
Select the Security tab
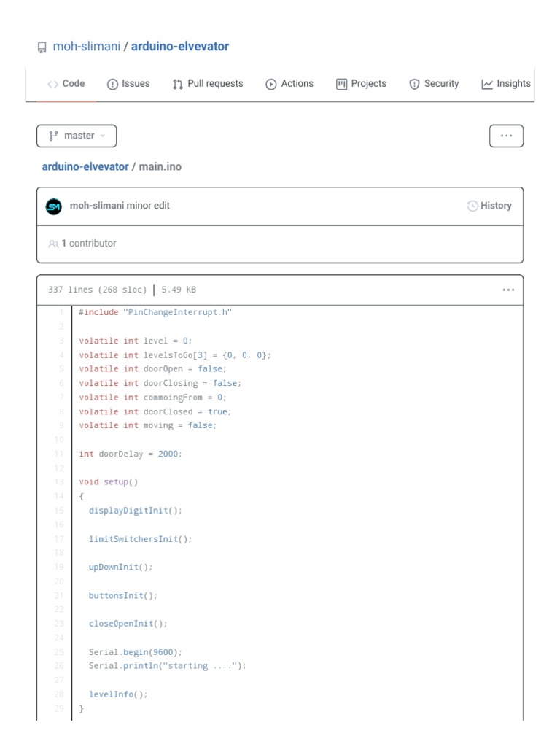click(434, 84)
